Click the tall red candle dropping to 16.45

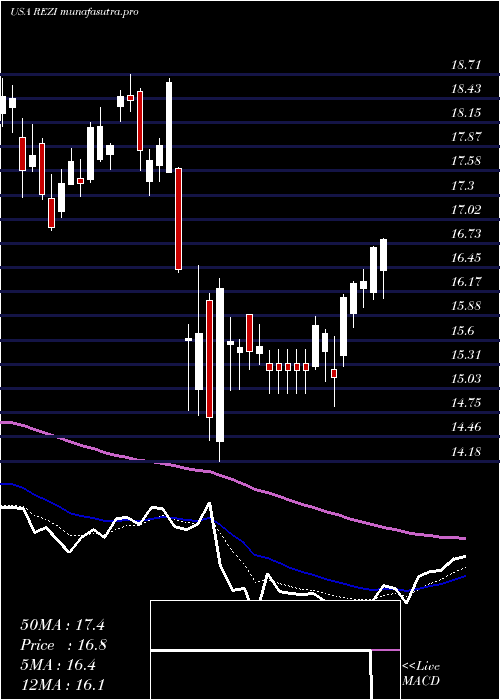[179, 219]
